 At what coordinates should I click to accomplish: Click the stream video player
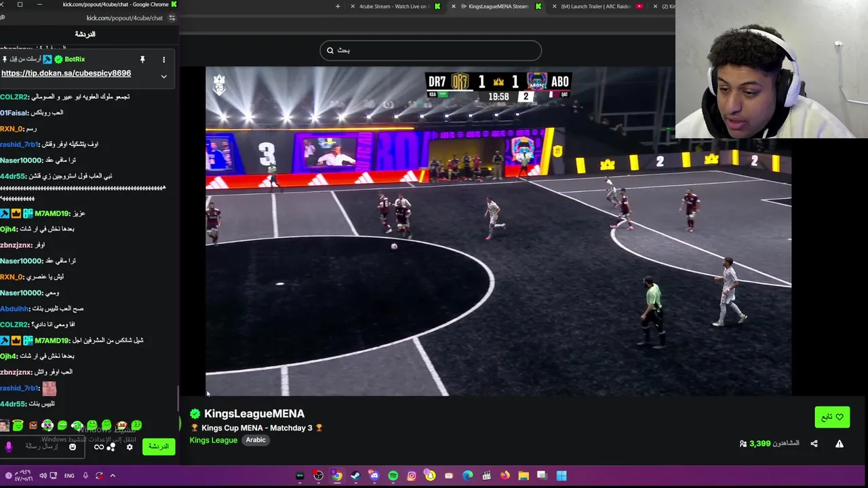tap(498, 230)
